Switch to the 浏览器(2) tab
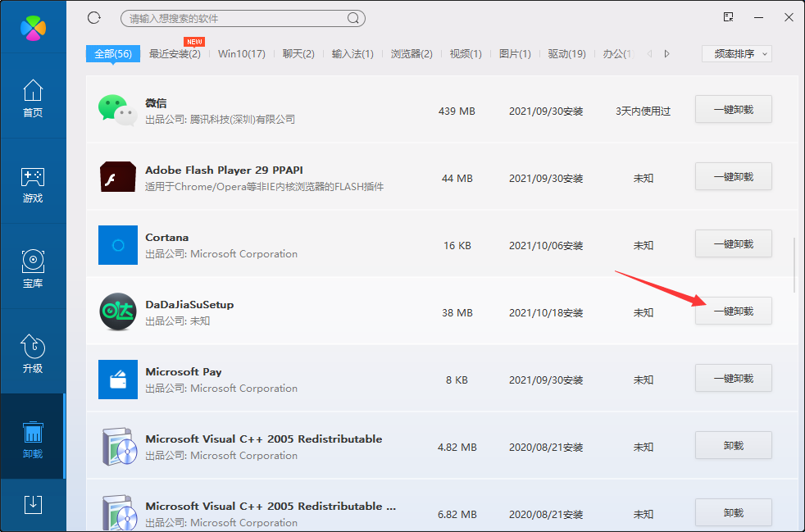 [412, 53]
